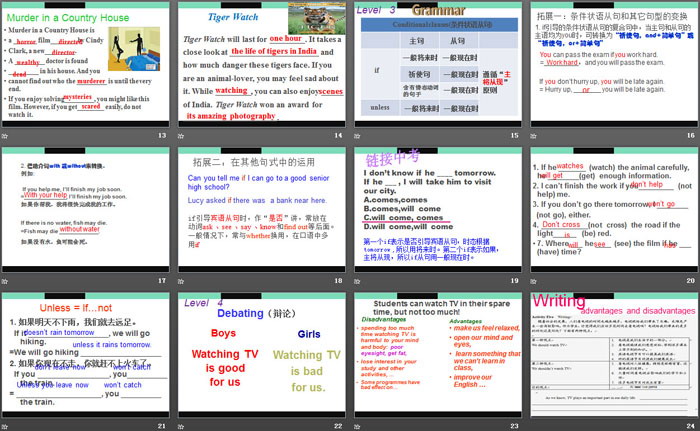
Task: Select slide 17 thumbnail with 'With your help' text
Action: pos(86,210)
